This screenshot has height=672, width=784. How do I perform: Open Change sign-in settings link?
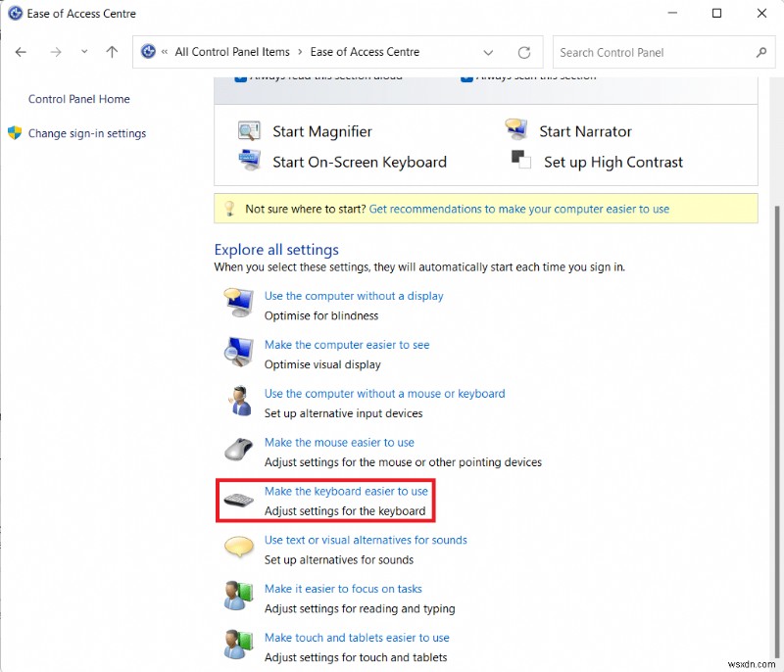pyautogui.click(x=87, y=133)
